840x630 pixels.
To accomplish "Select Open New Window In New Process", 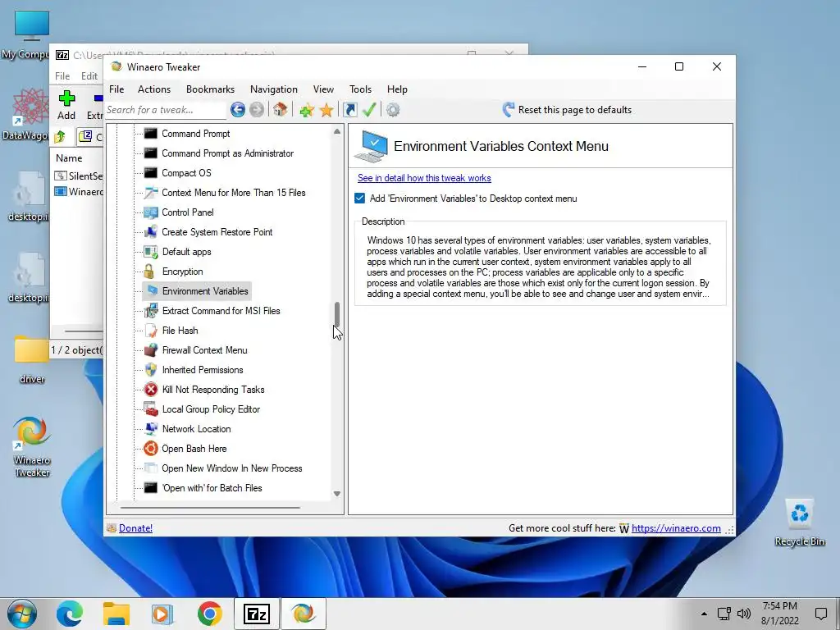I will [x=232, y=468].
